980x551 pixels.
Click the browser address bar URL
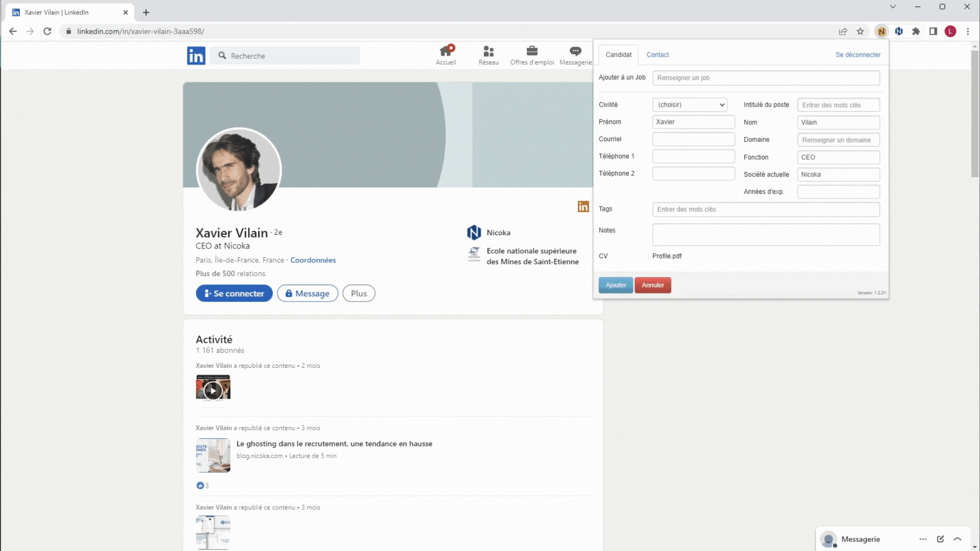click(x=140, y=31)
